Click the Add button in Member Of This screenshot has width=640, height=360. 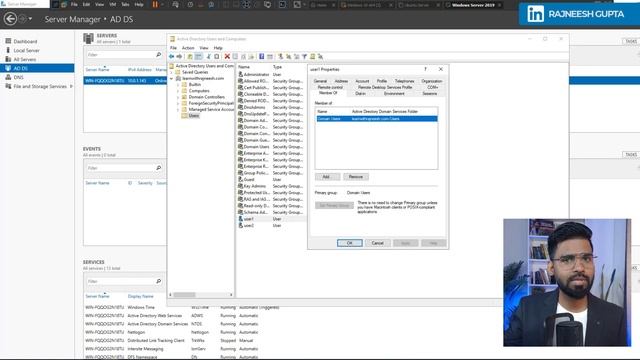click(327, 177)
